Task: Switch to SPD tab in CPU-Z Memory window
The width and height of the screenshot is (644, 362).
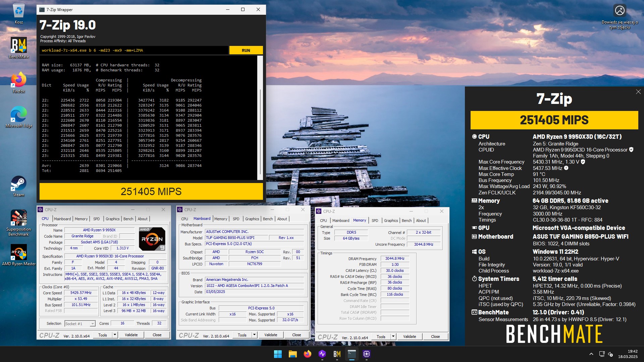Action: (x=375, y=221)
